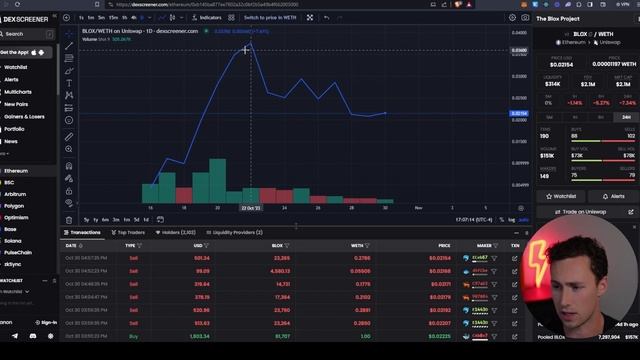640x360 pixels.
Task: Select the measure ruler tool
Action: [69, 137]
